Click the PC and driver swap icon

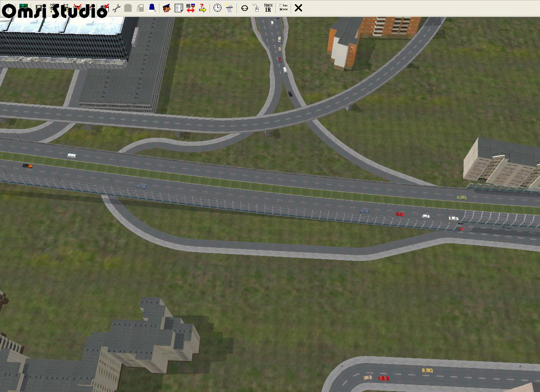coord(190,8)
